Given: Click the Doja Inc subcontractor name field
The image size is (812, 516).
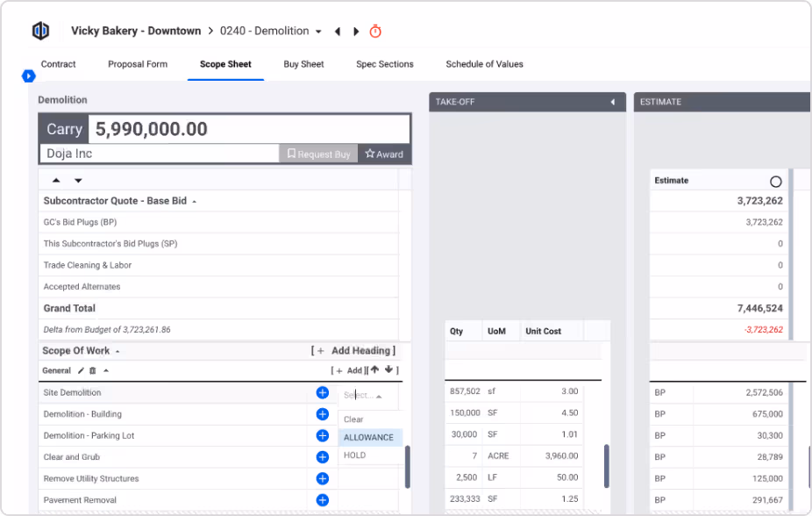Looking at the screenshot, I should click(132, 154).
